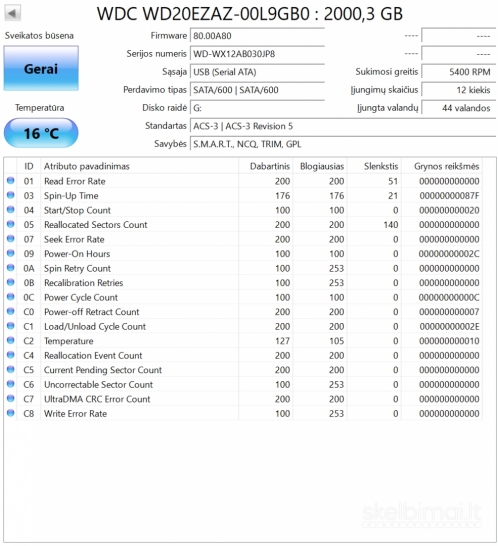Click the status dot for Uncorrectable Sector Count
The image size is (498, 546).
10,384
